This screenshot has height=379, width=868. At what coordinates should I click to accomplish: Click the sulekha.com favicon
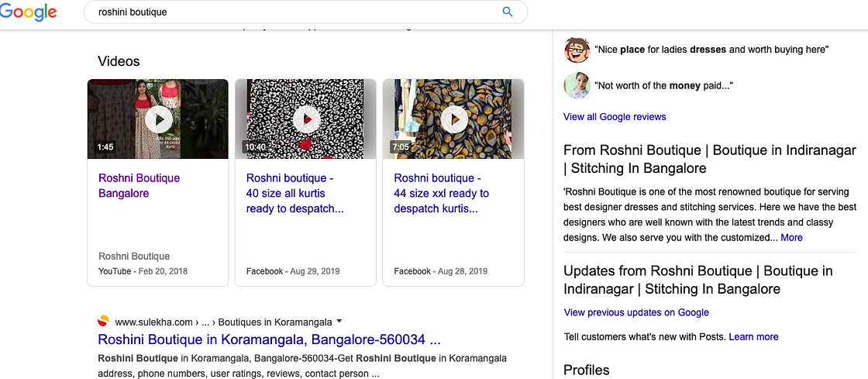tap(104, 322)
